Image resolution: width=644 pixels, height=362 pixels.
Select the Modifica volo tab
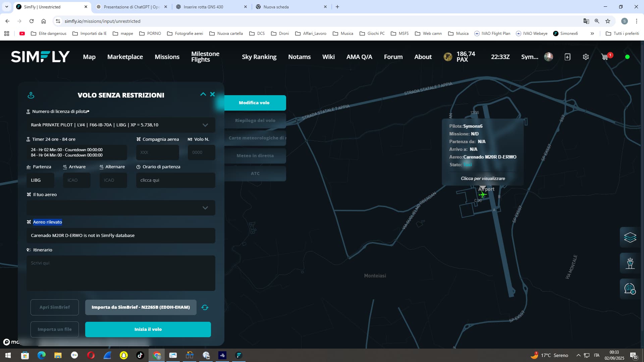tap(254, 103)
